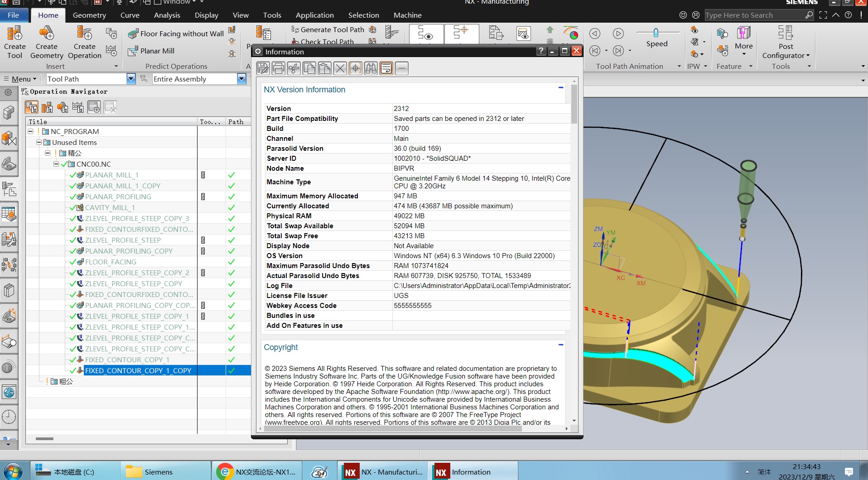Play tool path animation forward
The image size is (868, 480).
click(618, 34)
